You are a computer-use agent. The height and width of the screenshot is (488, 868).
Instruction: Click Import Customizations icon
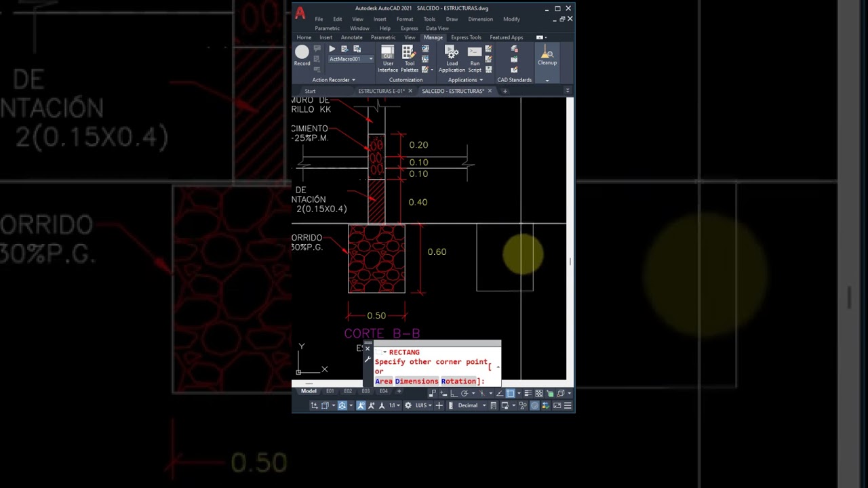pos(425,49)
